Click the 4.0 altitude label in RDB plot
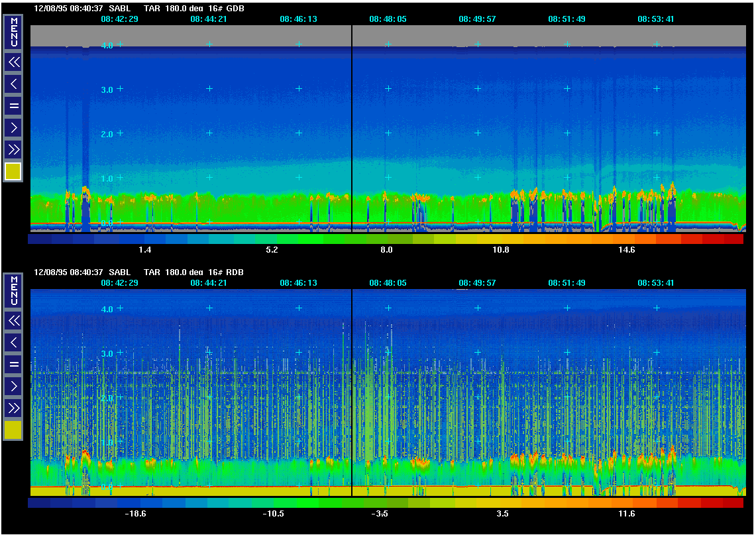Viewport: 756px width, 537px height. [x=107, y=309]
